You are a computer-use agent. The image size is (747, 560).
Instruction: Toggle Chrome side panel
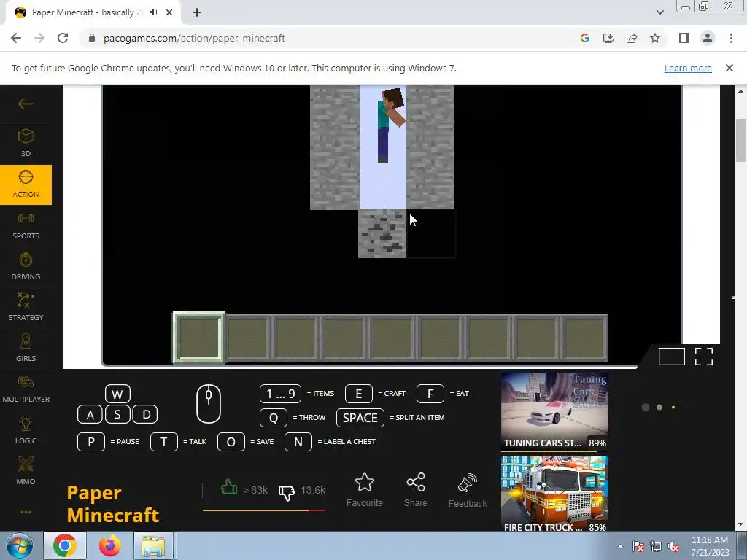pos(684,38)
